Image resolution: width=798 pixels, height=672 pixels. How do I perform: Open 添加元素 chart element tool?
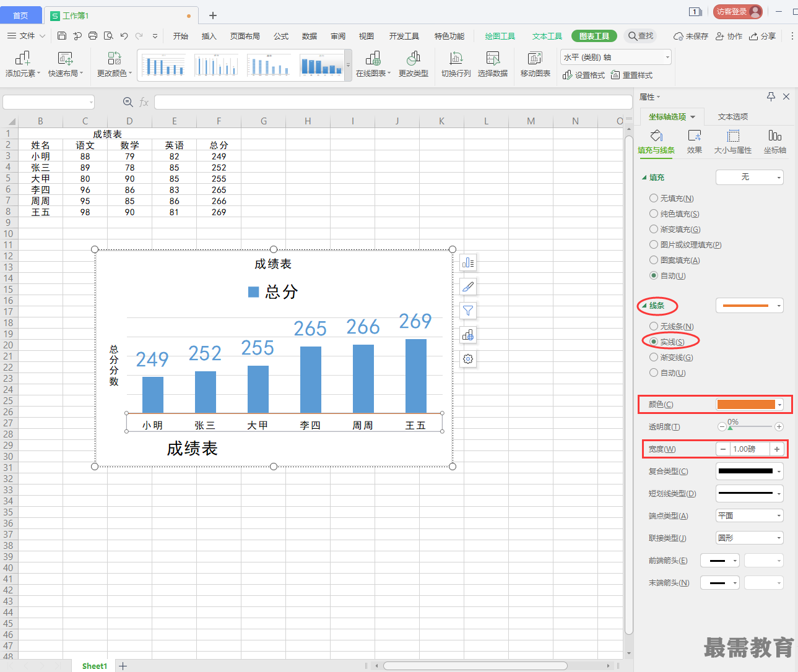coord(23,64)
